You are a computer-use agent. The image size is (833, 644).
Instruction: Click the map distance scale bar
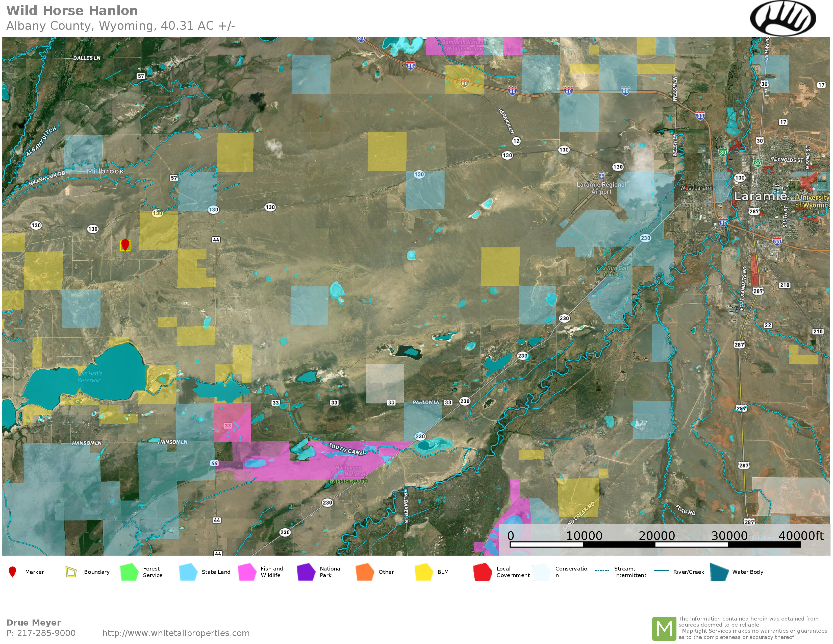click(x=655, y=544)
